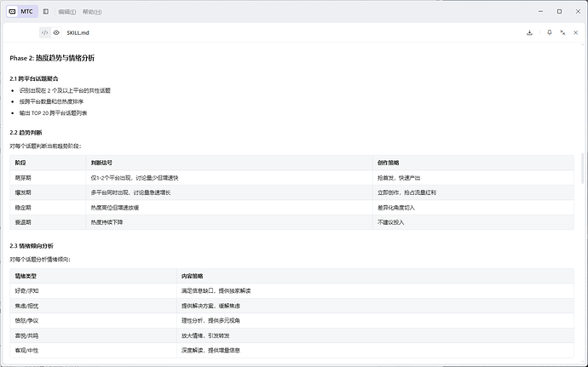Select cell 热度持续下降
The width and height of the screenshot is (588, 367).
(x=229, y=222)
